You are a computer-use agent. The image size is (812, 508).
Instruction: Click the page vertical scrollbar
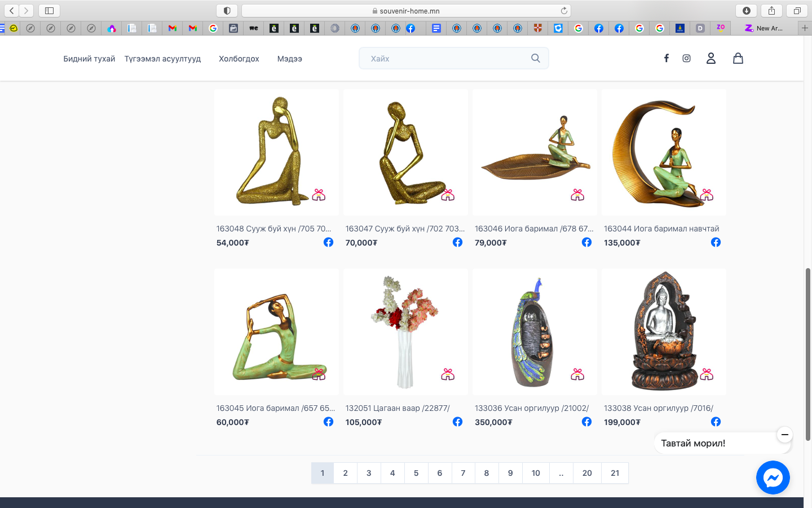807,354
